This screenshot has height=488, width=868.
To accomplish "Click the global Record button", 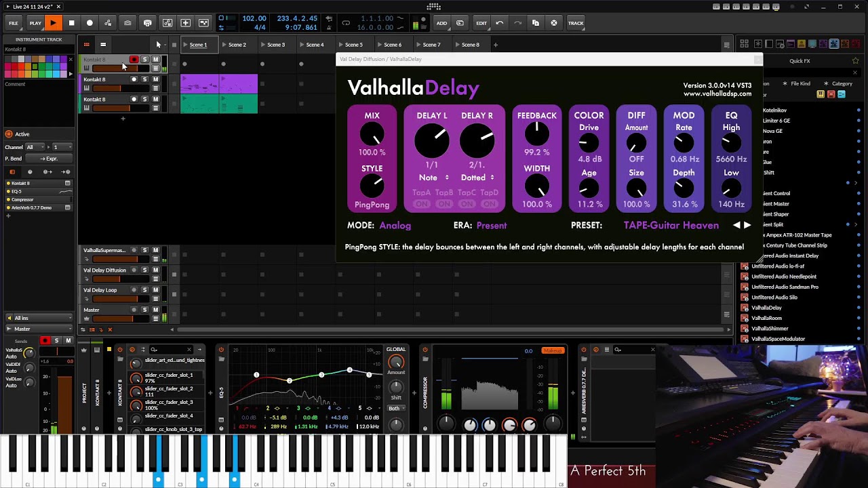I will (x=90, y=23).
